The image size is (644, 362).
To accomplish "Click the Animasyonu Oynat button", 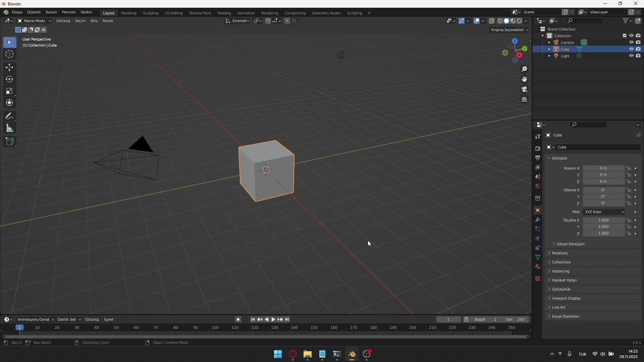I will (33, 319).
